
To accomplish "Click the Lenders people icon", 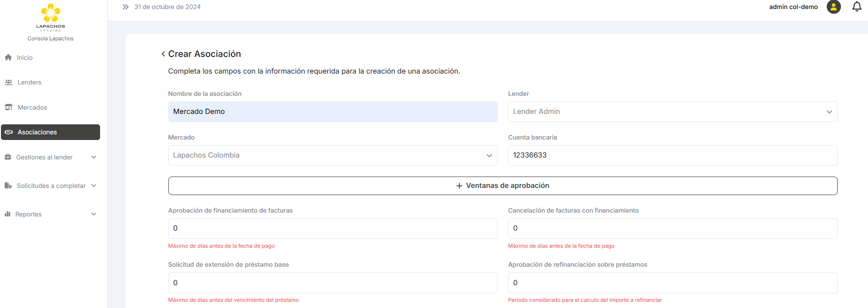I will (x=9, y=82).
